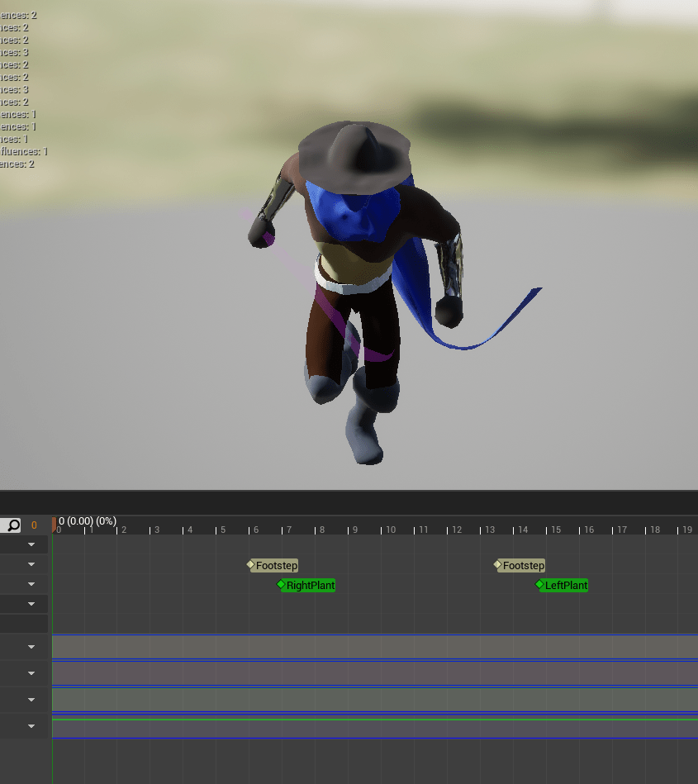Open dropdown arrow on the Footstep notify track
Screen dimensions: 698x784
click(31, 565)
